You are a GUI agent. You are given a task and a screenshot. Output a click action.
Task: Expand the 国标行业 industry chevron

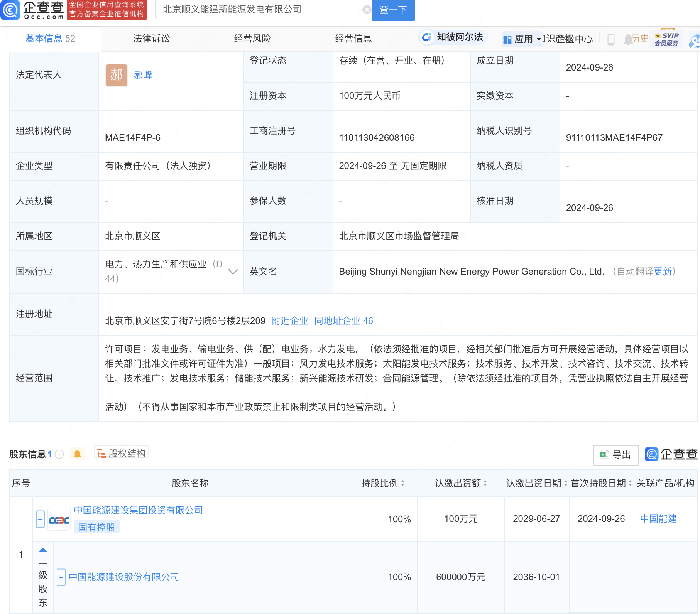[233, 272]
